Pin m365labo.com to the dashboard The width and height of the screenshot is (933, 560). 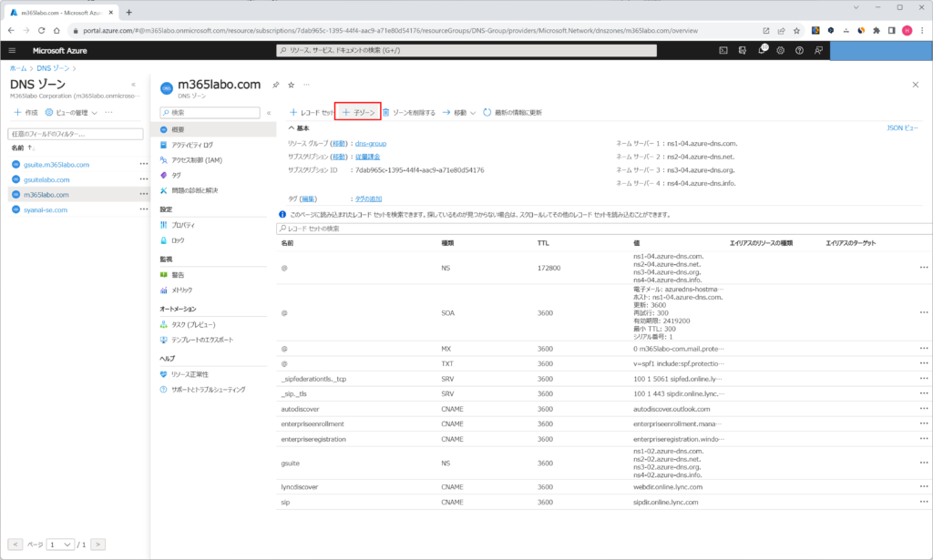coord(275,85)
